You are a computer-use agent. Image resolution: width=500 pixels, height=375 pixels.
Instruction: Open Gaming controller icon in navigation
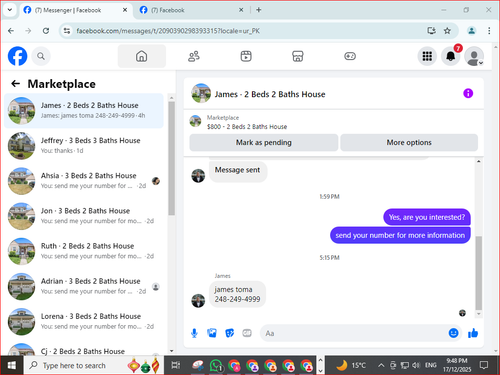tap(350, 56)
